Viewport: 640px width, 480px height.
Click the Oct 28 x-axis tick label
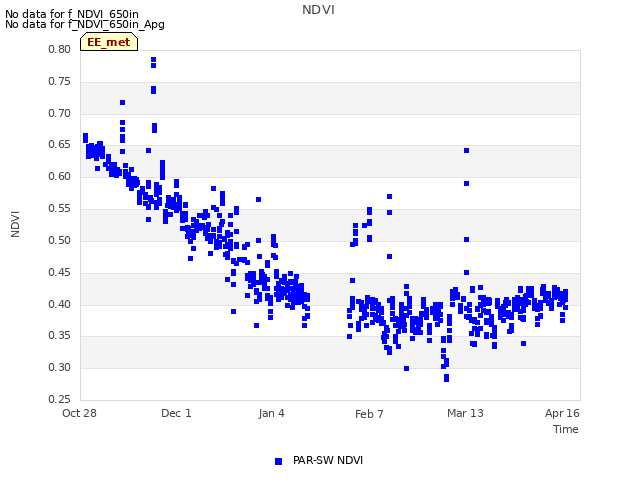tap(79, 413)
